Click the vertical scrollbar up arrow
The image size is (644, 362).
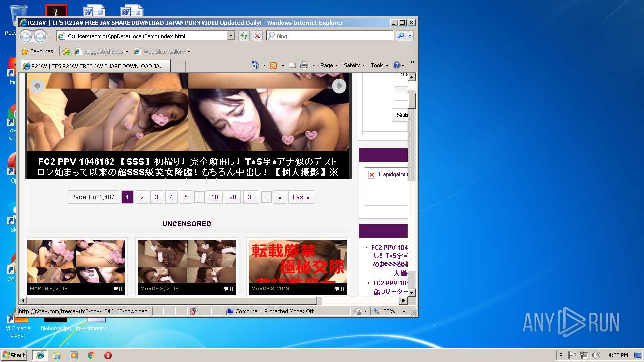[x=412, y=77]
